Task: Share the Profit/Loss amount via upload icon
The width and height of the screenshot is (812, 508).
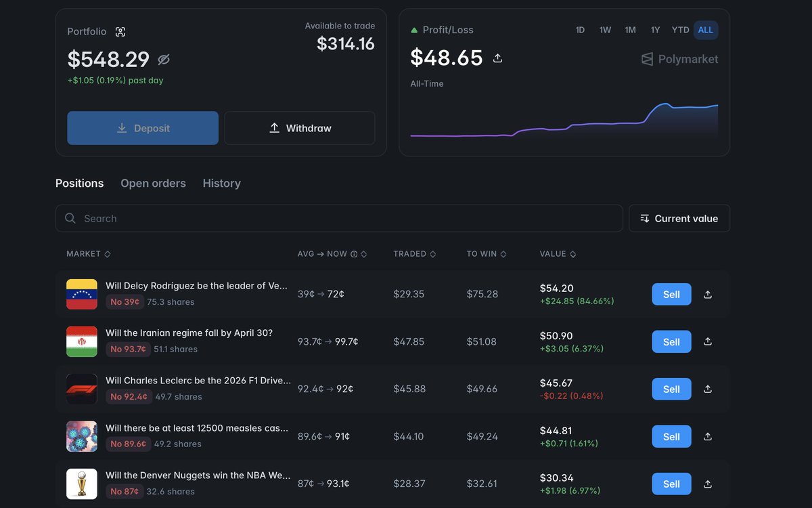Action: [497, 58]
